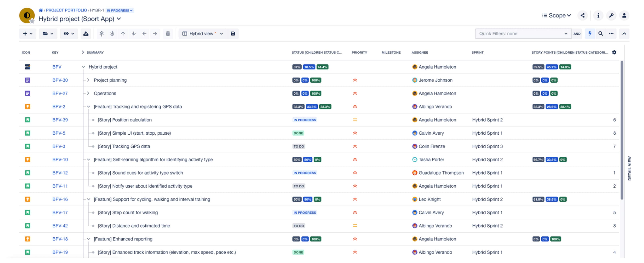The width and height of the screenshot is (644, 263).
Task: Move item up with up arrow
Action: point(123,33)
